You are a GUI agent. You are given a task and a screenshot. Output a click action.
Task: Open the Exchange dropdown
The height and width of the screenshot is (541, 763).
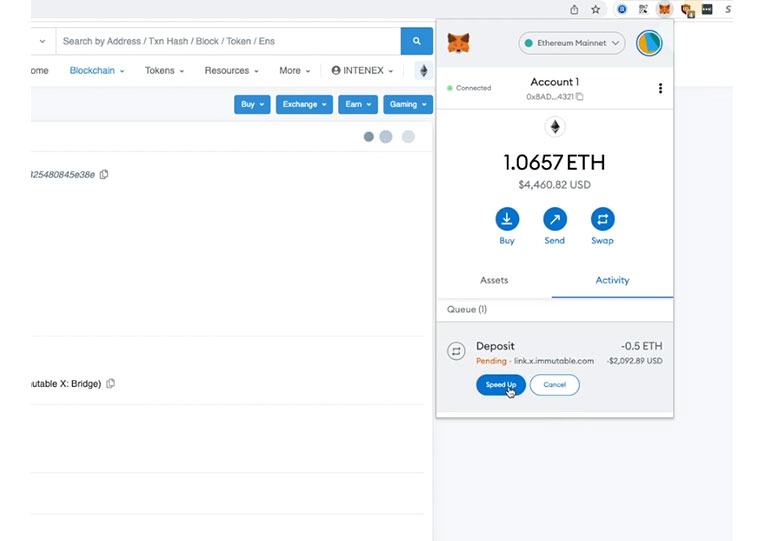[x=304, y=104]
